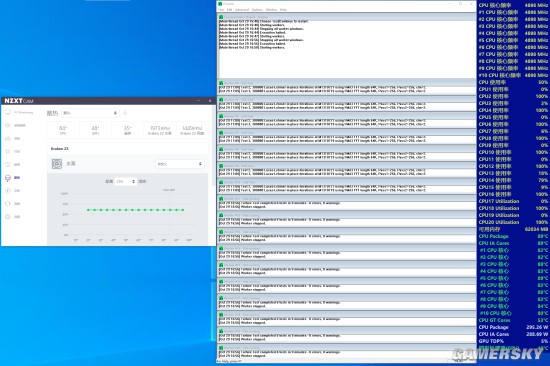550x366 pixels.
Task: Open the Test menu in Prime95
Action: (221, 9)
